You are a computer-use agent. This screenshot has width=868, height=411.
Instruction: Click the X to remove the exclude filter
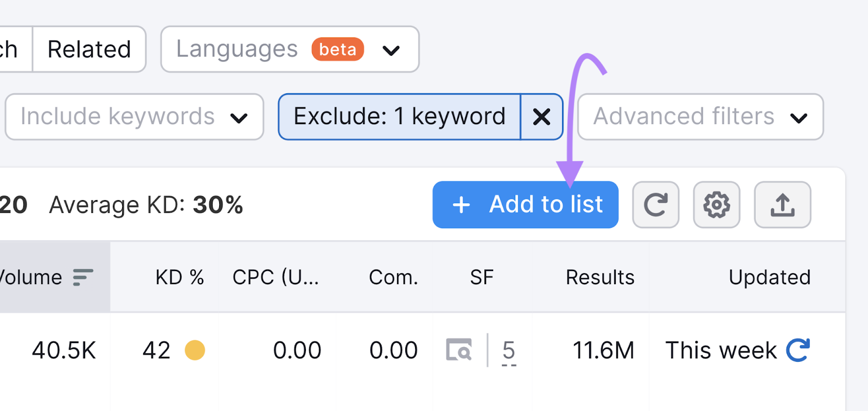tap(541, 116)
